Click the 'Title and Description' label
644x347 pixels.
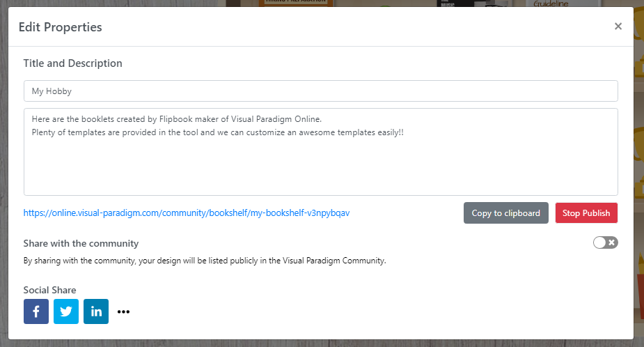point(73,63)
